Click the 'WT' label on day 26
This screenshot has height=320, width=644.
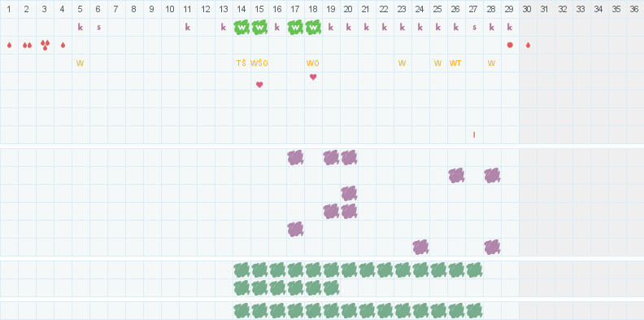455,64
